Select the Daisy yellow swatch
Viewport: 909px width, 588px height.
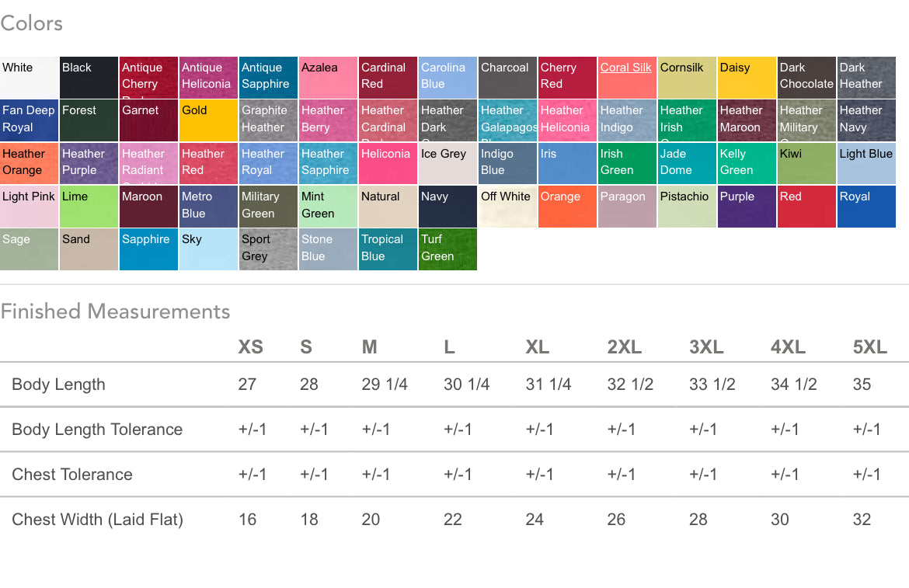pos(747,78)
